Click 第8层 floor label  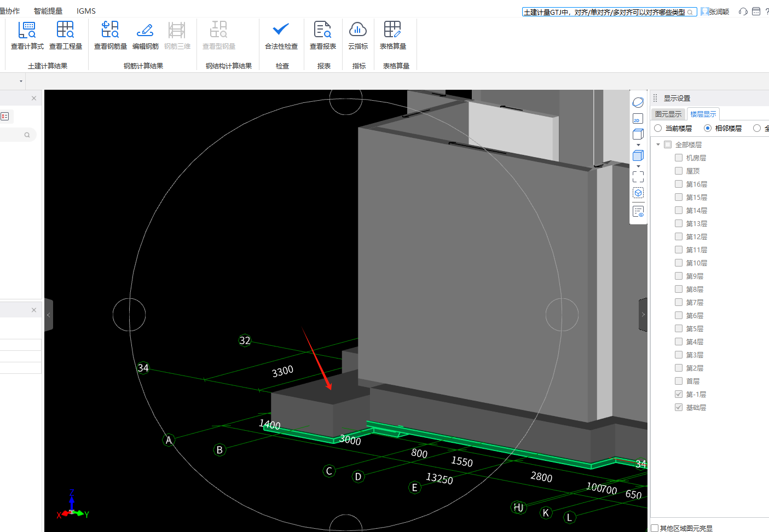(695, 289)
